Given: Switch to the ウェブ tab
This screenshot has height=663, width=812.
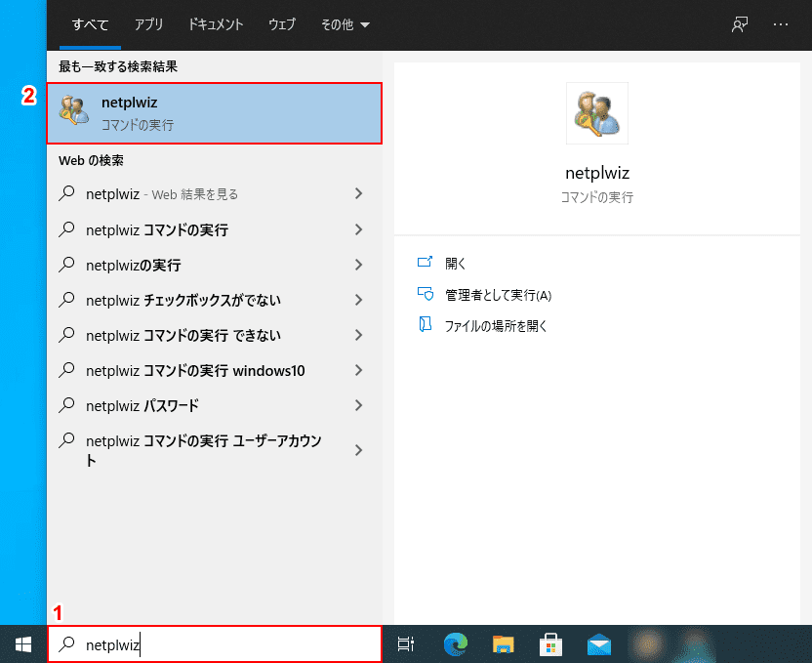Looking at the screenshot, I should [x=282, y=24].
